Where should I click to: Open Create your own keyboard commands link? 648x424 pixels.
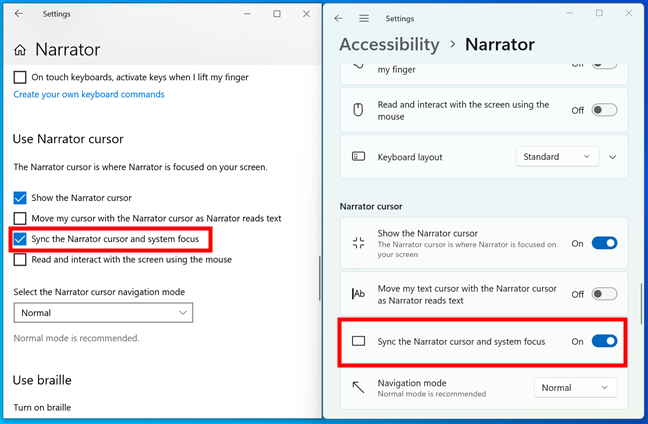89,94
